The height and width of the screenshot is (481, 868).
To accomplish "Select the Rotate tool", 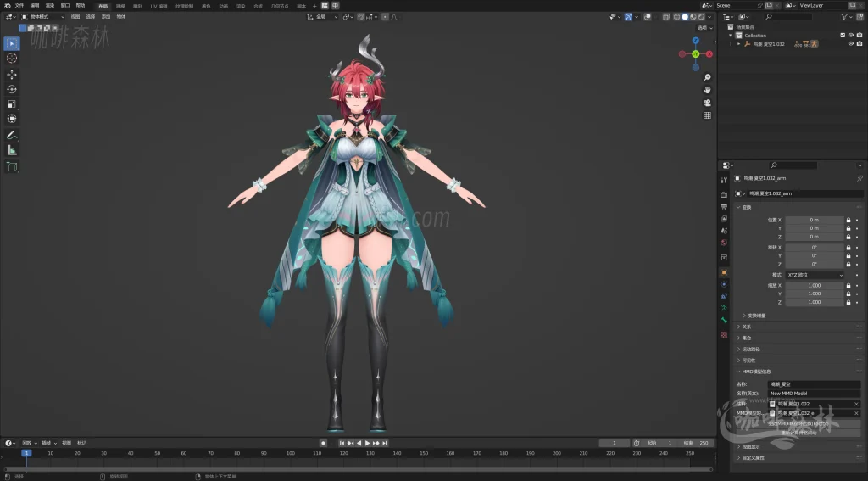I will click(12, 89).
